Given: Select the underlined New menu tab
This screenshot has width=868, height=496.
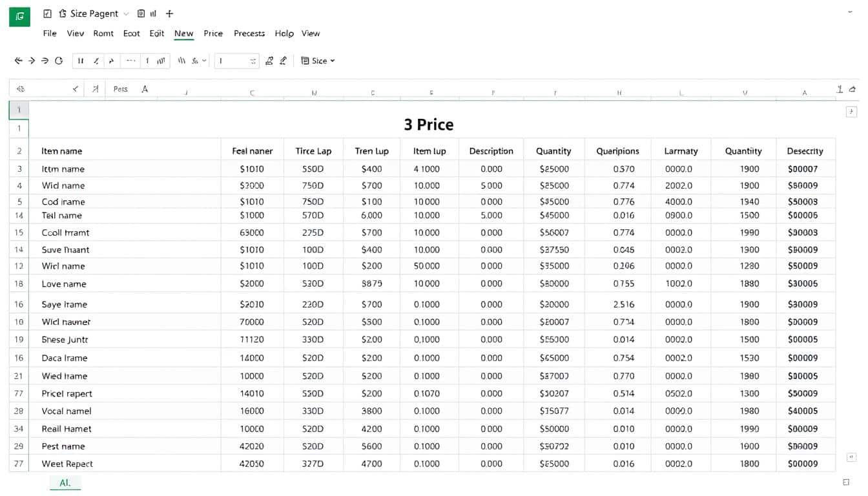Looking at the screenshot, I should coord(184,34).
